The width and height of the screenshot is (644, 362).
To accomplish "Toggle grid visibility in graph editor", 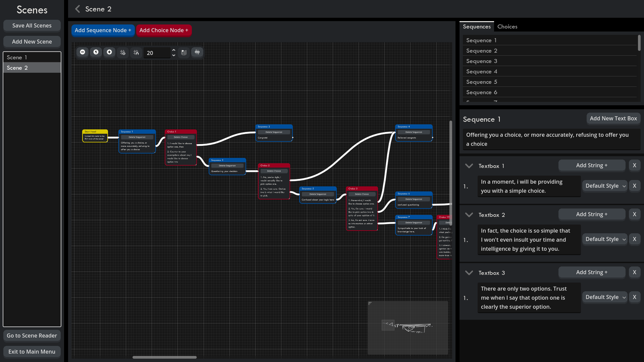I will (x=123, y=52).
